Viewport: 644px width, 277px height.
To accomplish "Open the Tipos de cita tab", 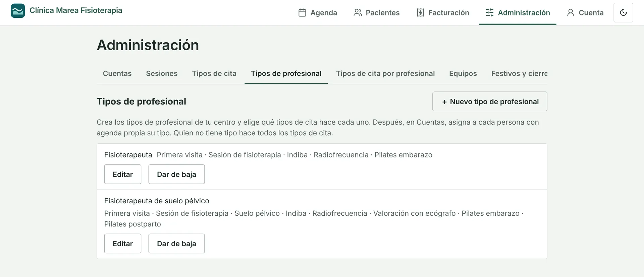I will [x=214, y=73].
